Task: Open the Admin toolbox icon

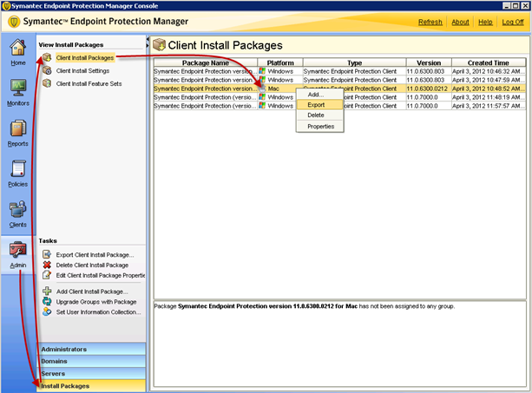Action: (x=18, y=250)
